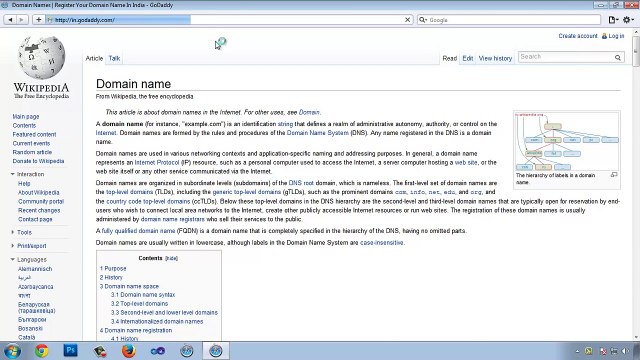Click the enlarge icon under the hierarchy image
Viewport: 640px width, 360px height.
click(x=614, y=175)
